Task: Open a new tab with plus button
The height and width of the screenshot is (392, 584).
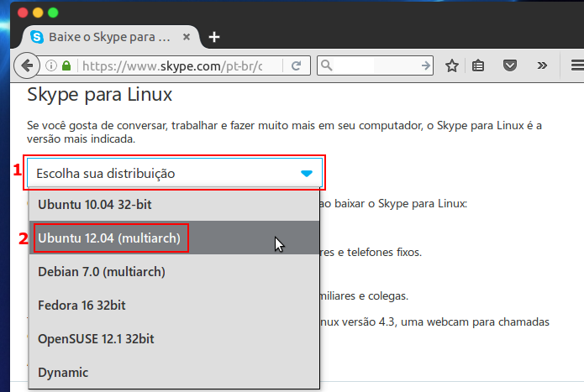Action: point(214,37)
